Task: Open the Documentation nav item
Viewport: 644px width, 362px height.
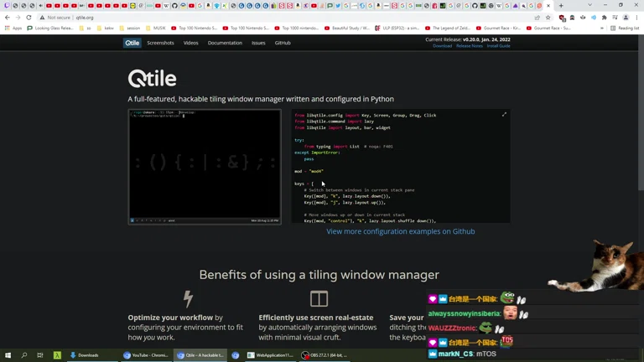Action: 225,43
